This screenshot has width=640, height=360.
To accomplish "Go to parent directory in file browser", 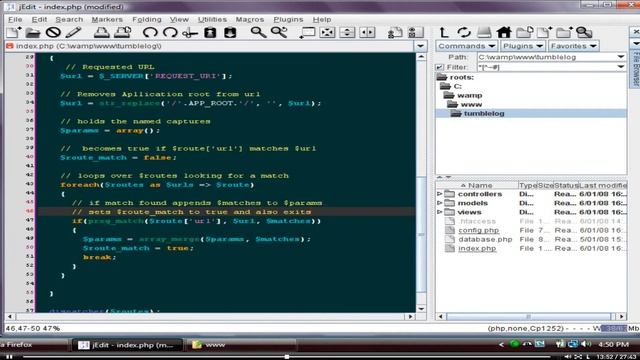I will 444,32.
